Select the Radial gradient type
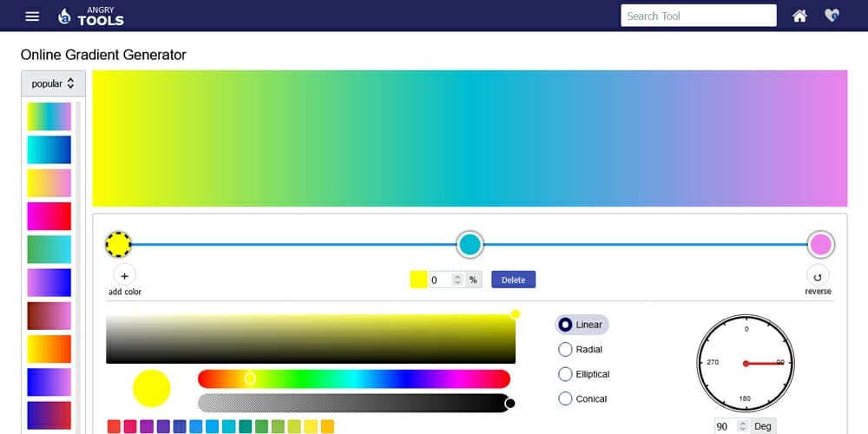 [x=581, y=349]
